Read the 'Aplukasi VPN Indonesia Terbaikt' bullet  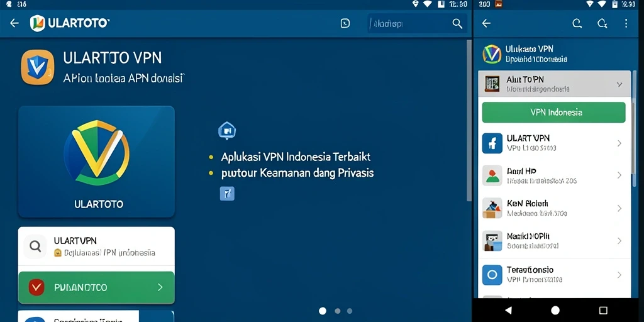coord(296,157)
